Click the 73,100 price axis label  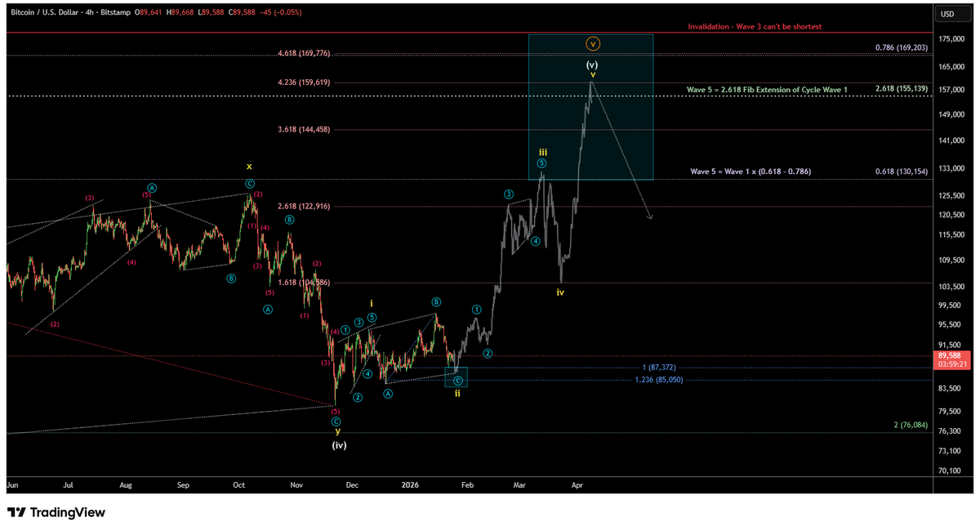[951, 451]
